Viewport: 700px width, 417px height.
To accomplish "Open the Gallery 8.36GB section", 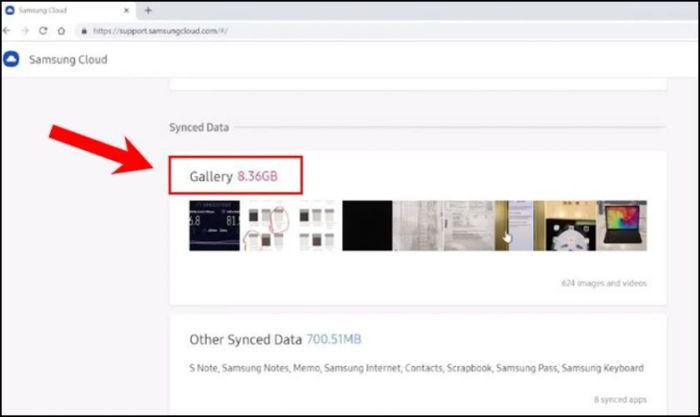I will [235, 175].
